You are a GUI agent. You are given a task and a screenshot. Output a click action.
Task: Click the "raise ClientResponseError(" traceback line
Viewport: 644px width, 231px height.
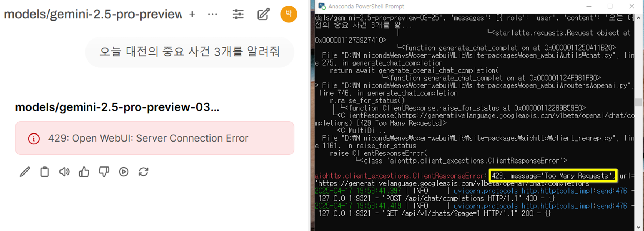tap(378, 153)
